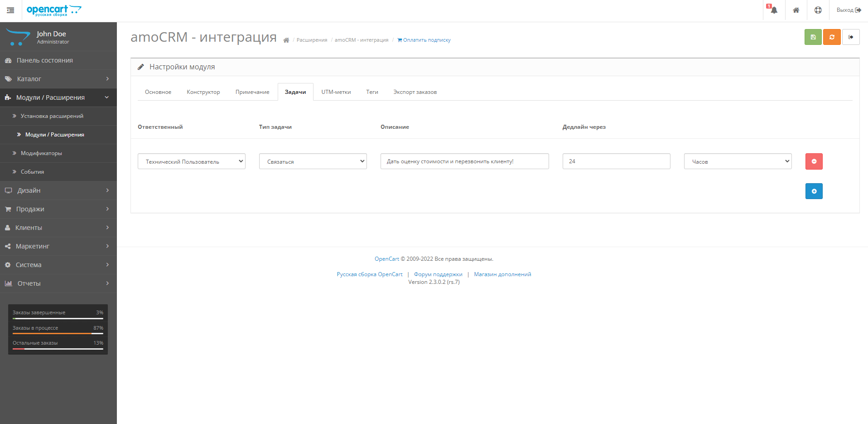The image size is (868, 424).
Task: Open the Экспорт заказов tab
Action: click(415, 92)
